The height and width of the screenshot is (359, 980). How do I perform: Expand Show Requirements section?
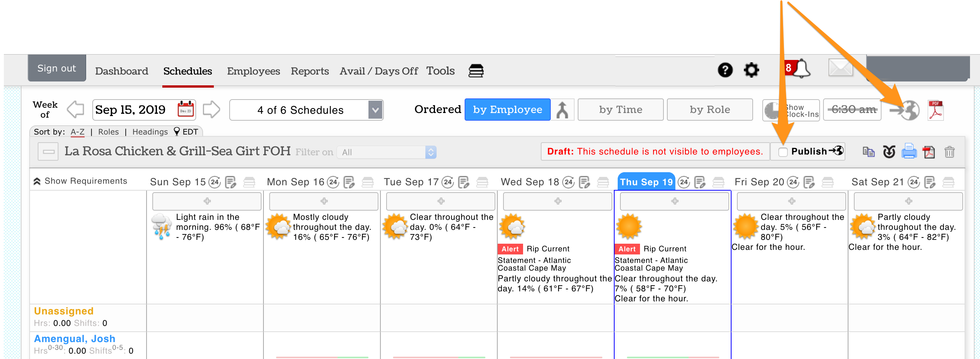click(x=80, y=181)
